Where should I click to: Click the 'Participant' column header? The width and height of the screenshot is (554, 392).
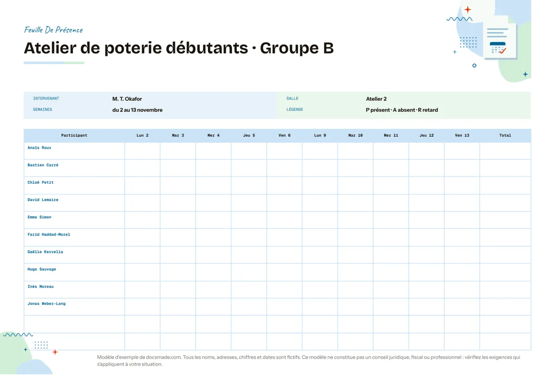click(74, 135)
